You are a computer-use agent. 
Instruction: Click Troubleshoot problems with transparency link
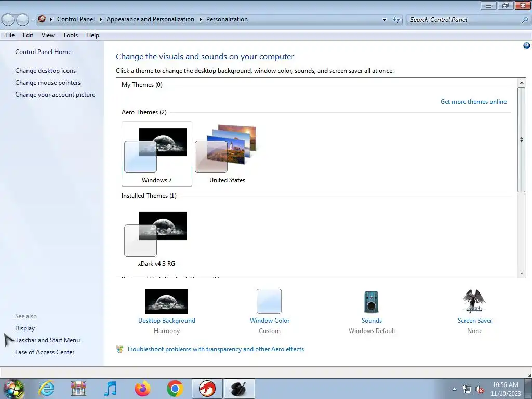point(216,349)
